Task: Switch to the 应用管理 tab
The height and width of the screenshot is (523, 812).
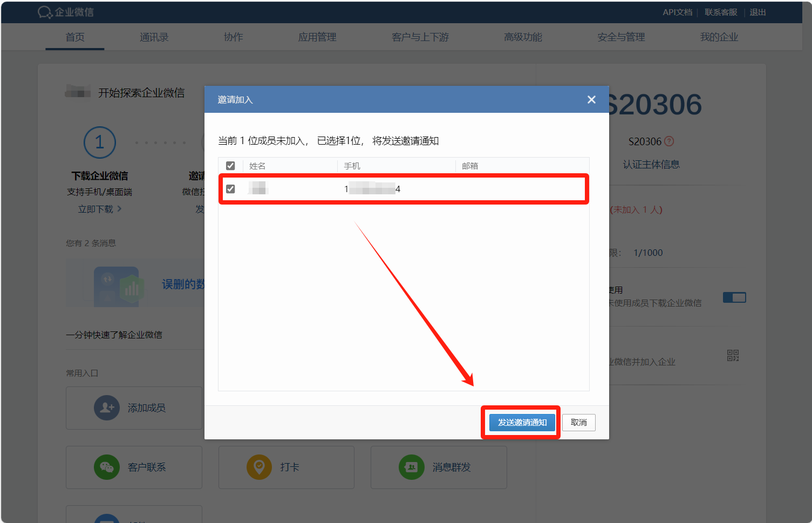Action: tap(317, 37)
